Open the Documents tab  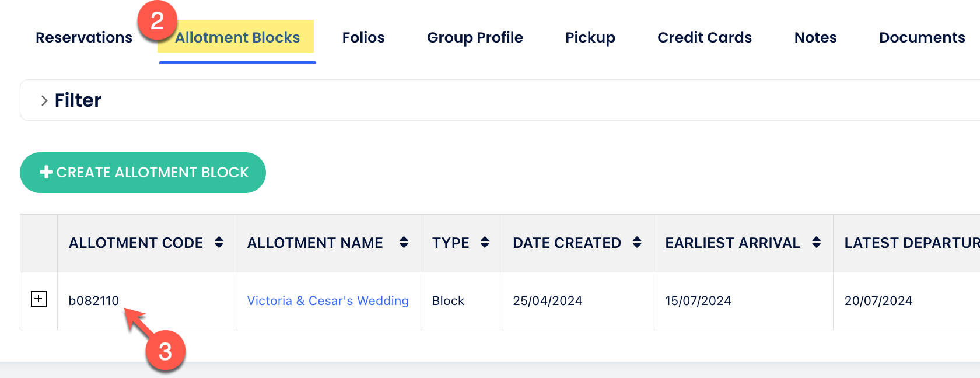(922, 38)
